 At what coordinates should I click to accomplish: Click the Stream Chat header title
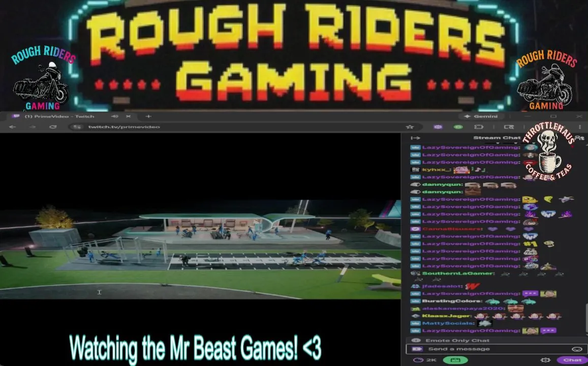(x=497, y=138)
